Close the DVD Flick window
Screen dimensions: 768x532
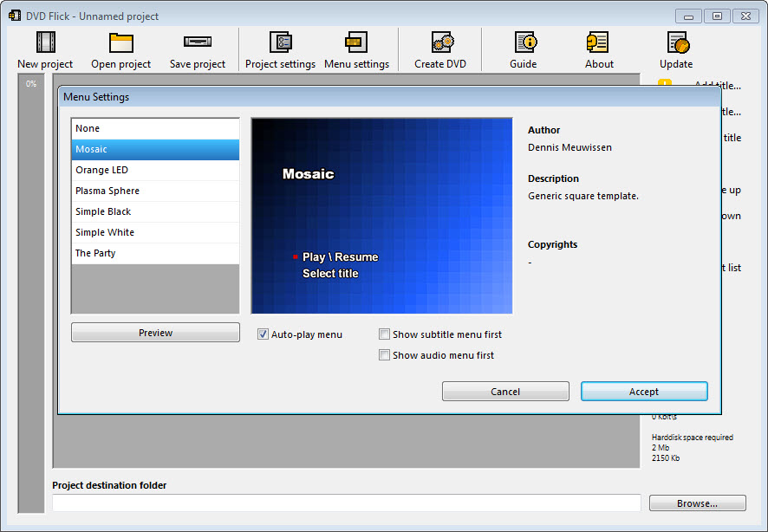pyautogui.click(x=745, y=16)
